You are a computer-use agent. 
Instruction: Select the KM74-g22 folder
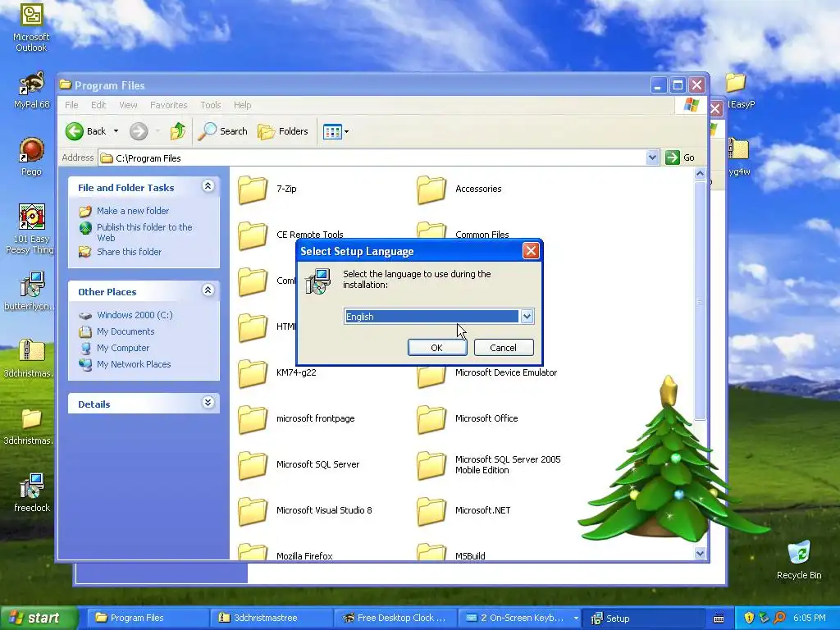[277, 373]
